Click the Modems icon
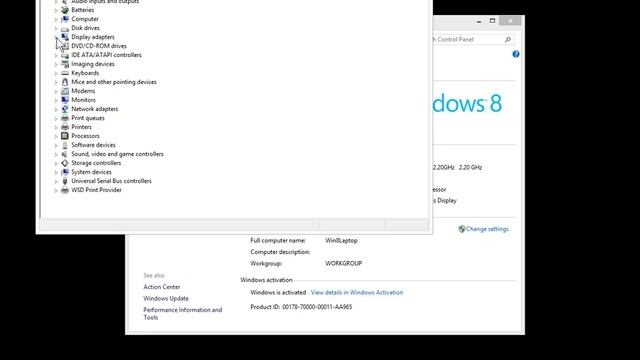The width and height of the screenshot is (640, 360). [x=64, y=91]
